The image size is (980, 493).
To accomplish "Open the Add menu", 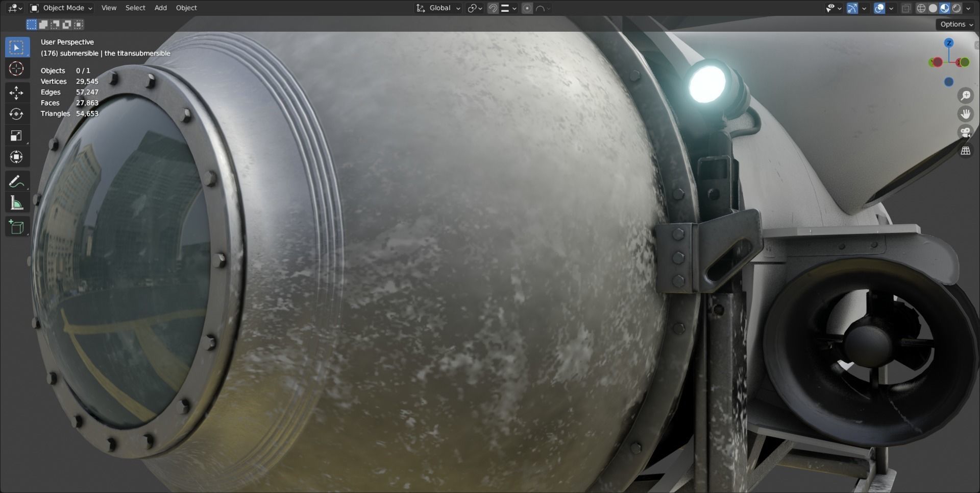I will click(x=161, y=8).
